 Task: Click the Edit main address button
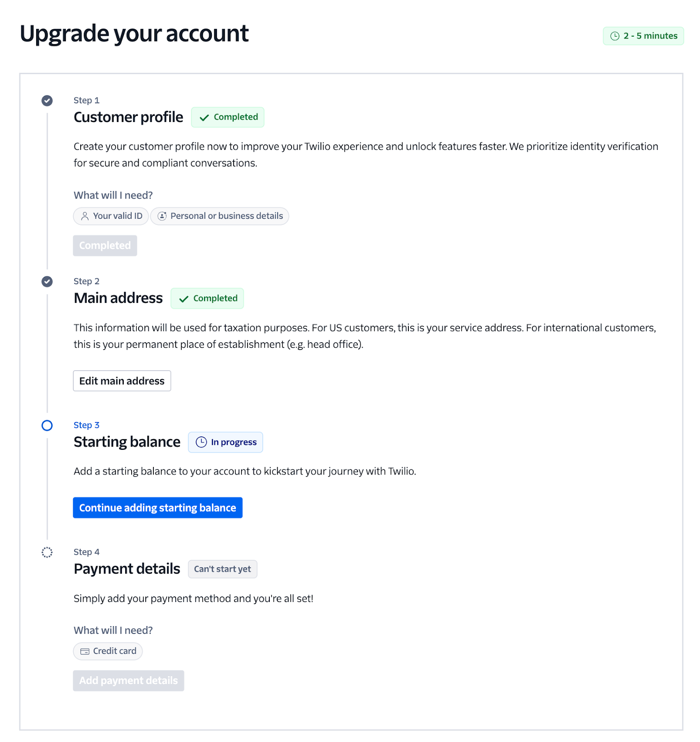tap(122, 381)
